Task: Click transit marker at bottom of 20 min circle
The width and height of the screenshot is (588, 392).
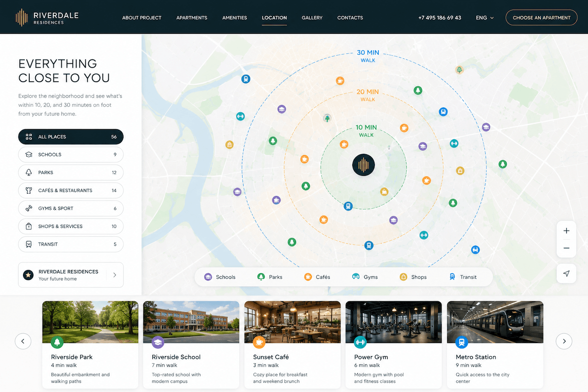Action: point(369,245)
